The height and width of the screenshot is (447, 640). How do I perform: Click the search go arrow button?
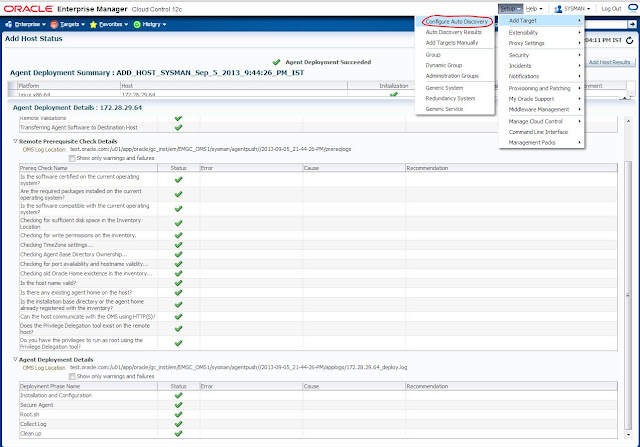tap(632, 24)
